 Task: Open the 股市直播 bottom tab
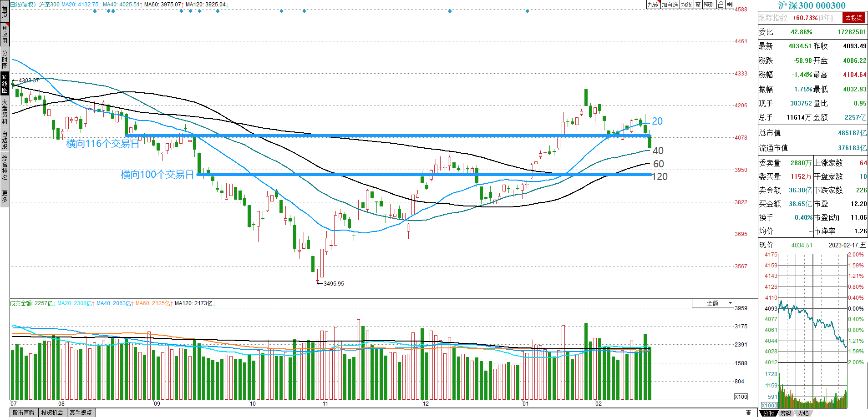click(x=24, y=412)
